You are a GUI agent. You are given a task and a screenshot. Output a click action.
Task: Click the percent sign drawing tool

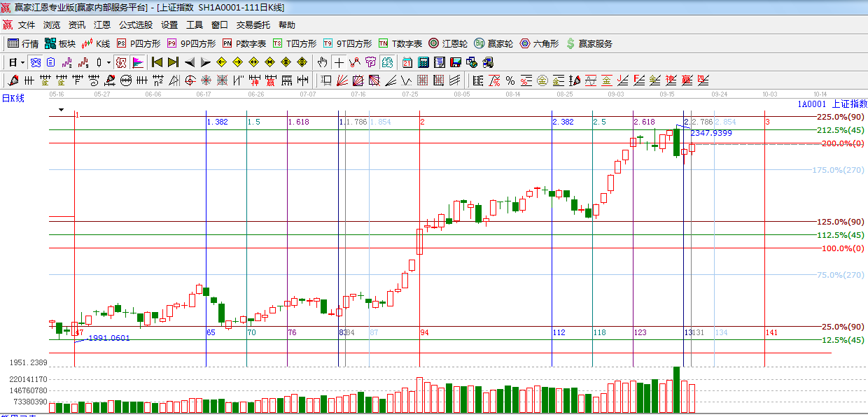(x=510, y=80)
